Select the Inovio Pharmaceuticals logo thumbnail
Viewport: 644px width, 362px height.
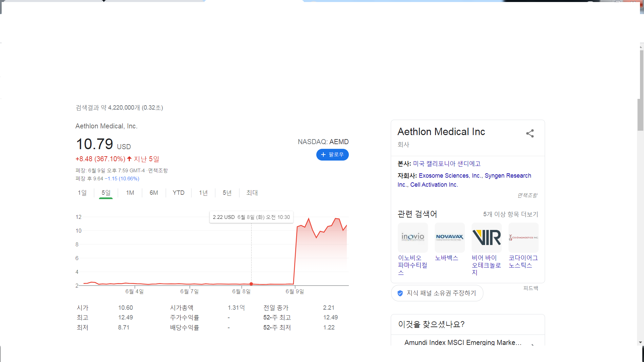pyautogui.click(x=413, y=237)
